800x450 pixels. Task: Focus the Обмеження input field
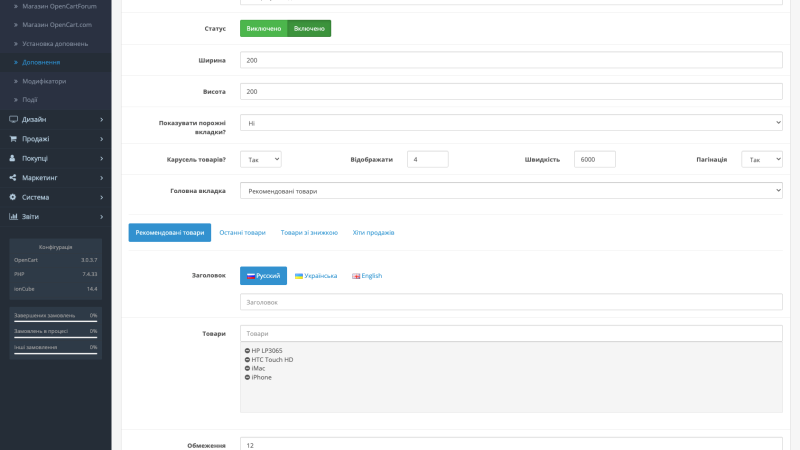tap(511, 445)
